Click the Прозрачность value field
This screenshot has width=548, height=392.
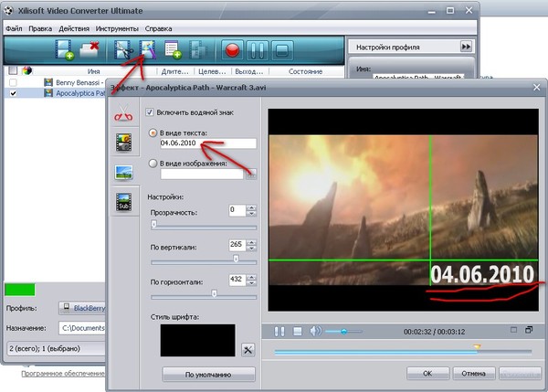click(x=237, y=210)
